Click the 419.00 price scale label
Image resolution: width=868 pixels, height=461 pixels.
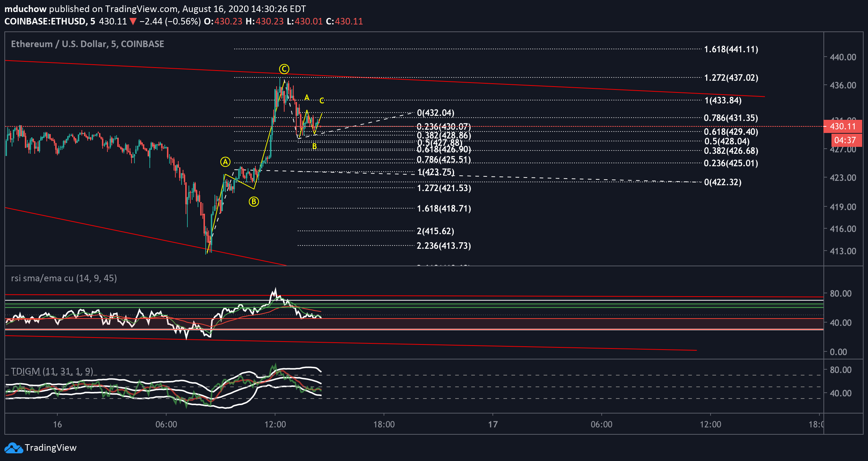click(x=843, y=207)
